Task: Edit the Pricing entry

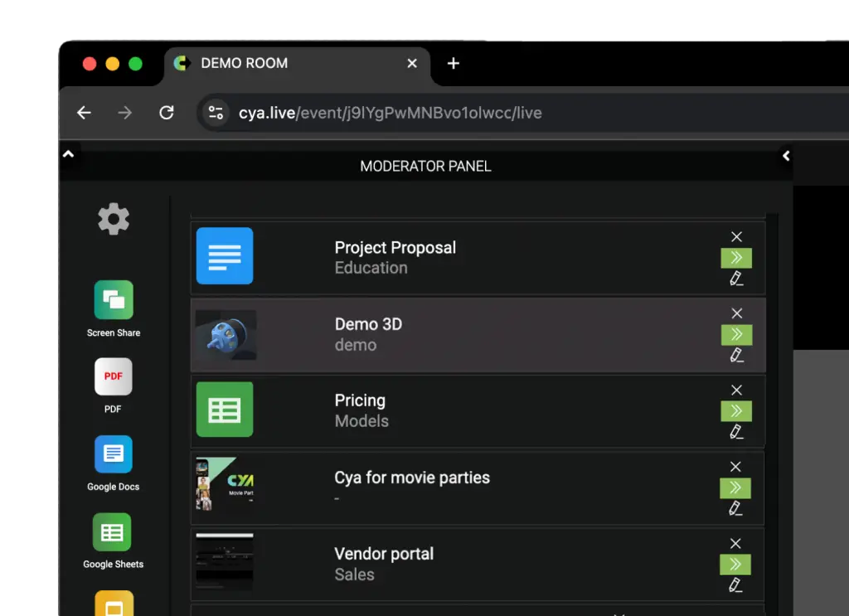Action: point(736,432)
